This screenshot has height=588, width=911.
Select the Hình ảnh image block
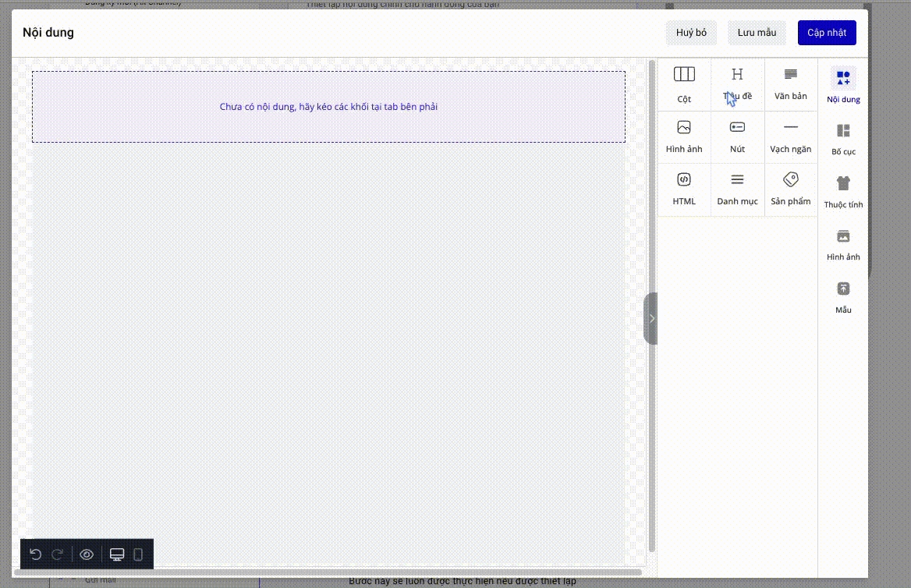pos(684,136)
